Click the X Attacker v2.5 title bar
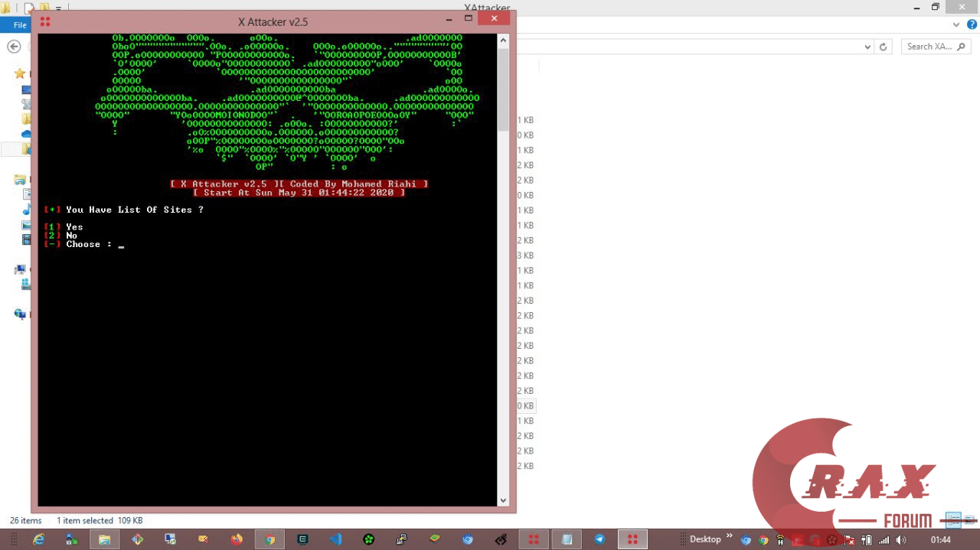 273,21
